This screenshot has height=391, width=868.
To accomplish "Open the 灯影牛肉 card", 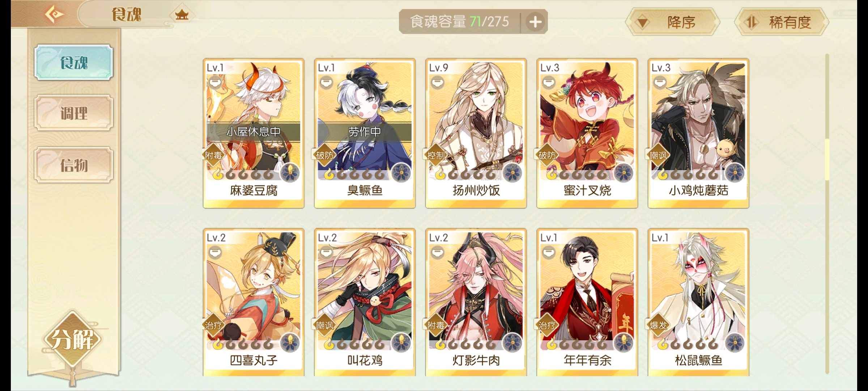I will pos(476,302).
